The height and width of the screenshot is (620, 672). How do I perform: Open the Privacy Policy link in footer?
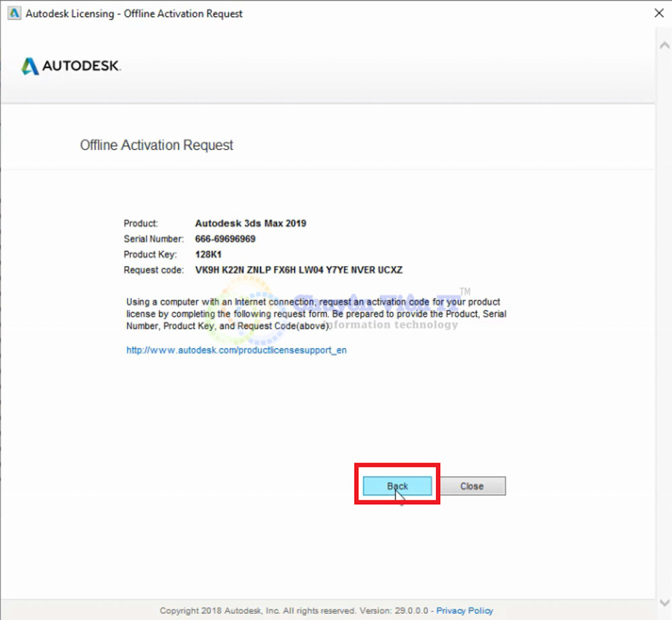coord(464,611)
